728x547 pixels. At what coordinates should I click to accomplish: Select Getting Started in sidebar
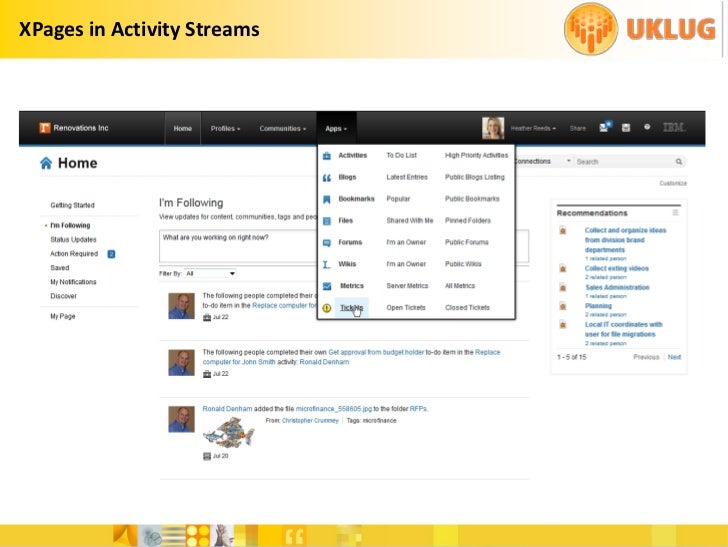72,205
